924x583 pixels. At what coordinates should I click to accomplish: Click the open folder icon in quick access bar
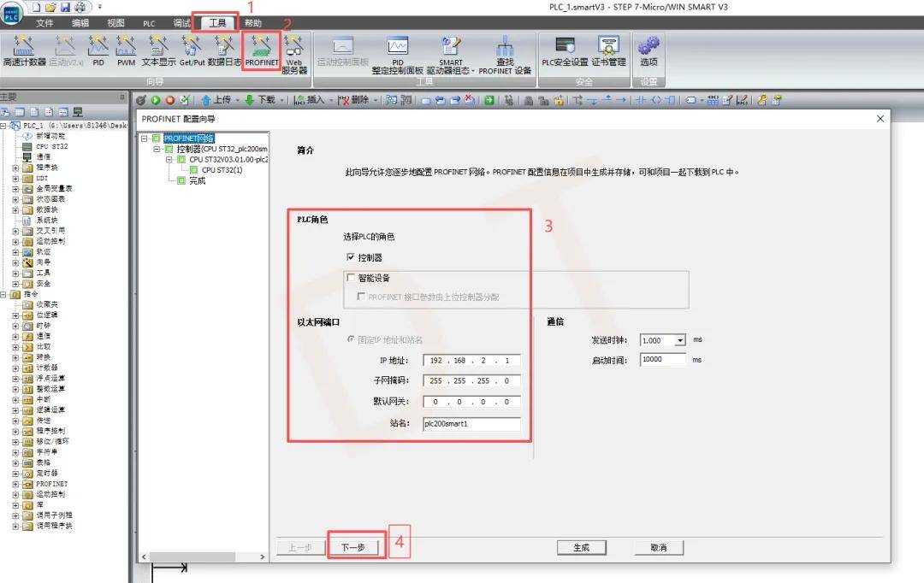coord(50,7)
